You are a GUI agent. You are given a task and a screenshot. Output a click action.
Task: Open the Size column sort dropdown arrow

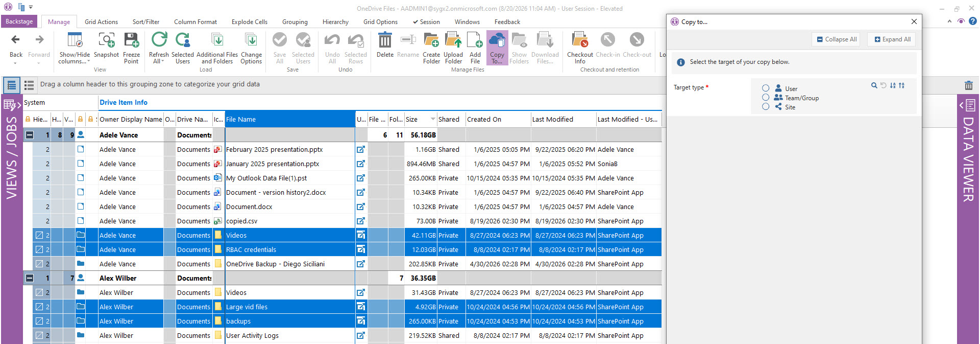point(433,119)
